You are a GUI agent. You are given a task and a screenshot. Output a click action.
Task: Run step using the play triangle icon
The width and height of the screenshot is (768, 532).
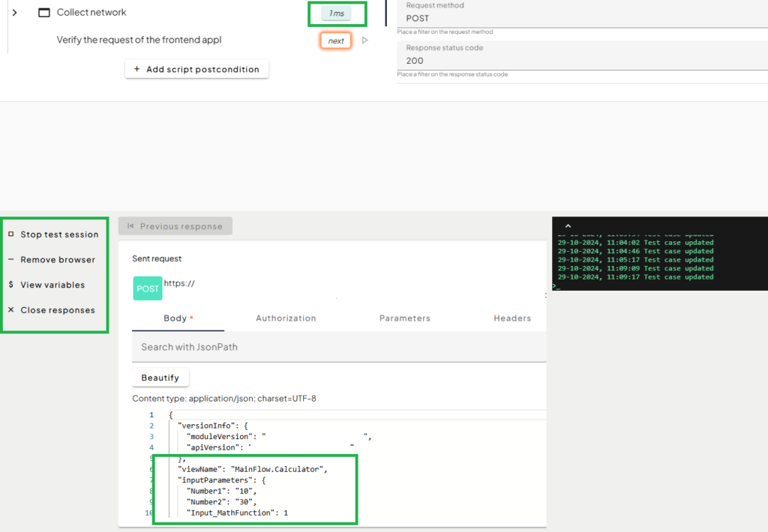(365, 40)
